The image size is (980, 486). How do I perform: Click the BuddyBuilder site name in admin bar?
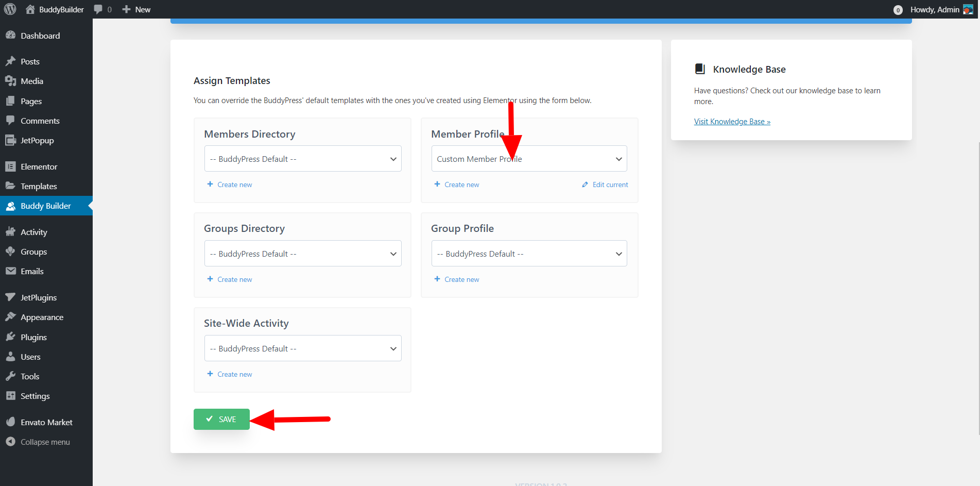tap(61, 10)
